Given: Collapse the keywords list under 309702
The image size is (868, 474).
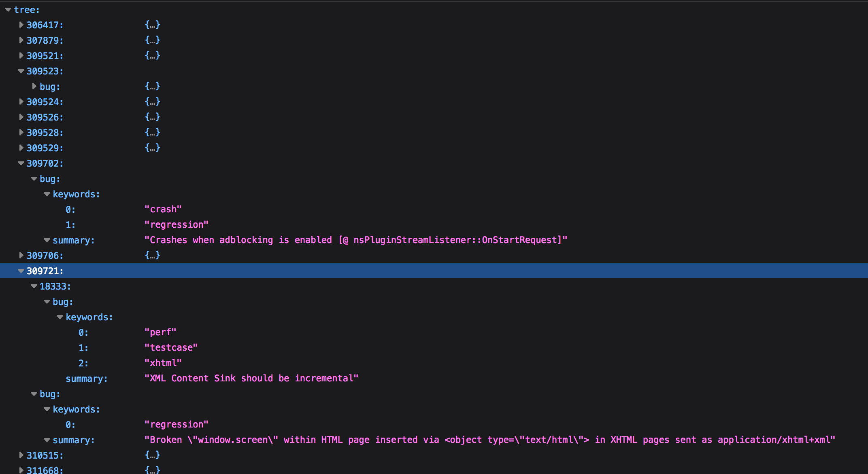Looking at the screenshot, I should pos(47,194).
